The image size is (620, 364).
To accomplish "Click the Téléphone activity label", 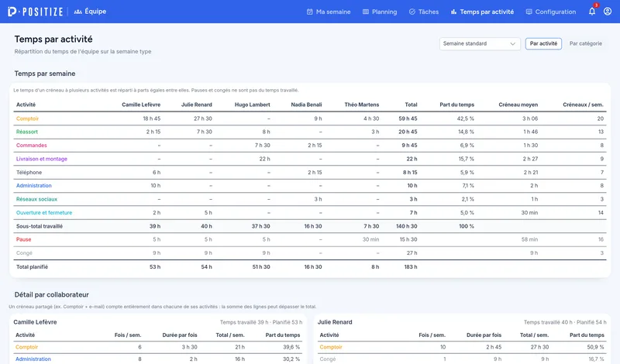I will pyautogui.click(x=29, y=172).
